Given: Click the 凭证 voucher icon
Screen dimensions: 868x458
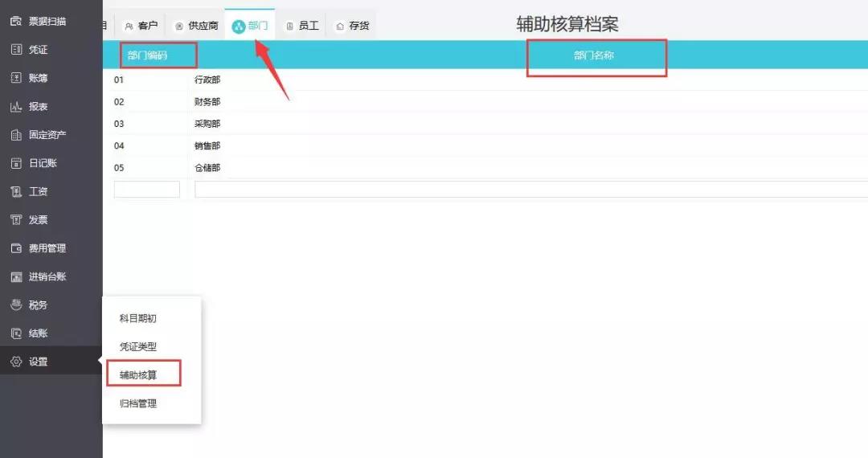Looking at the screenshot, I should [16, 49].
